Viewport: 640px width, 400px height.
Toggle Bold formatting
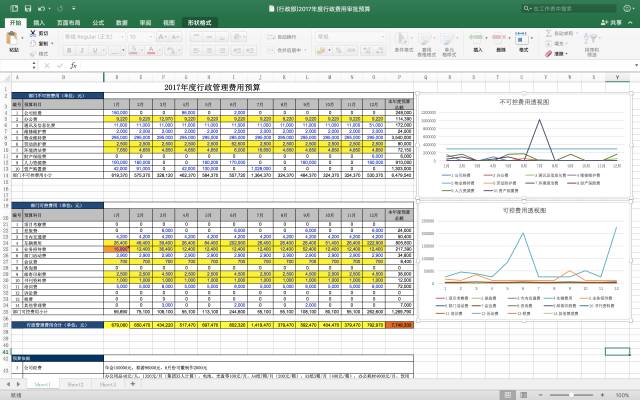(x=69, y=51)
